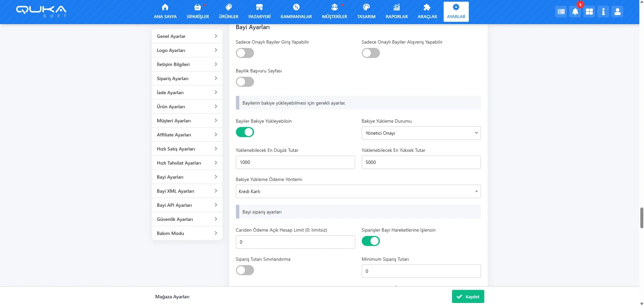Open Siparişler basket icon
Screen dimensions: 644x305
click(x=198, y=11)
